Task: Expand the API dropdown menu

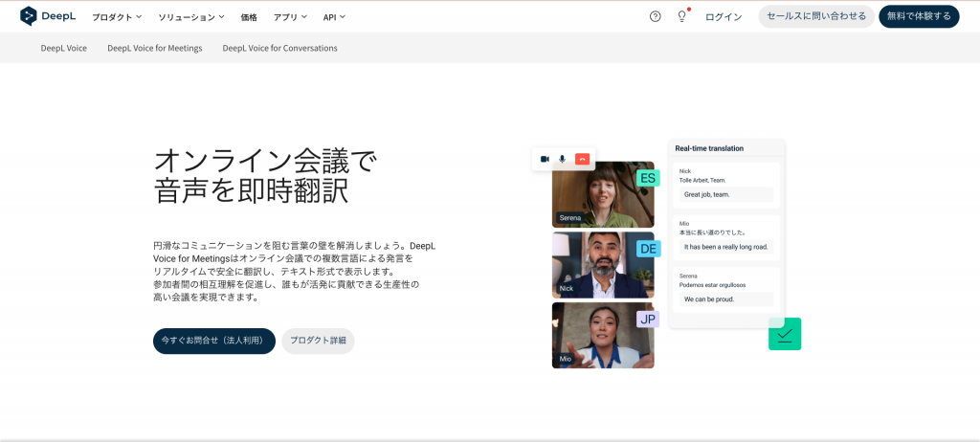Action: (334, 17)
